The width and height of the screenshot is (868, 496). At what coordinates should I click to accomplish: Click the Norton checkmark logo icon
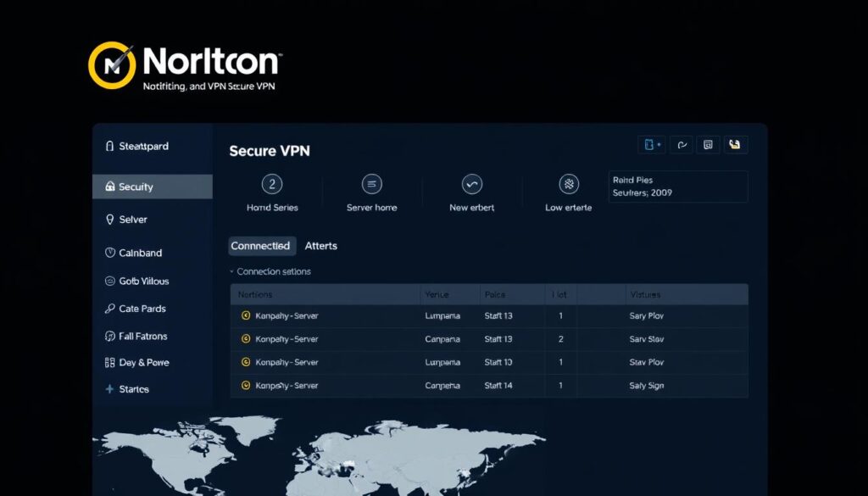click(112, 64)
